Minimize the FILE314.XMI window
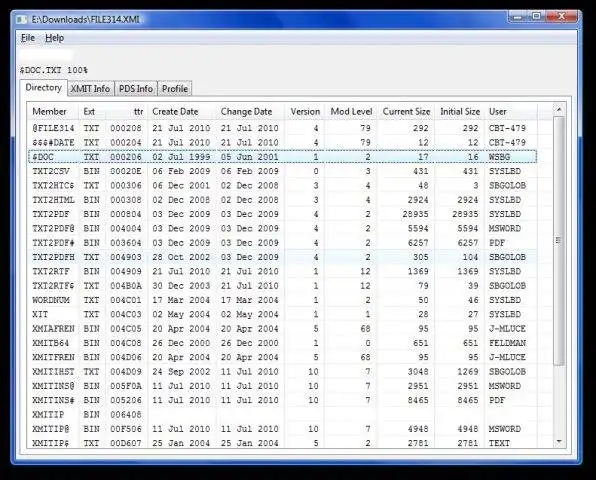The height and width of the screenshot is (480, 596). point(518,17)
